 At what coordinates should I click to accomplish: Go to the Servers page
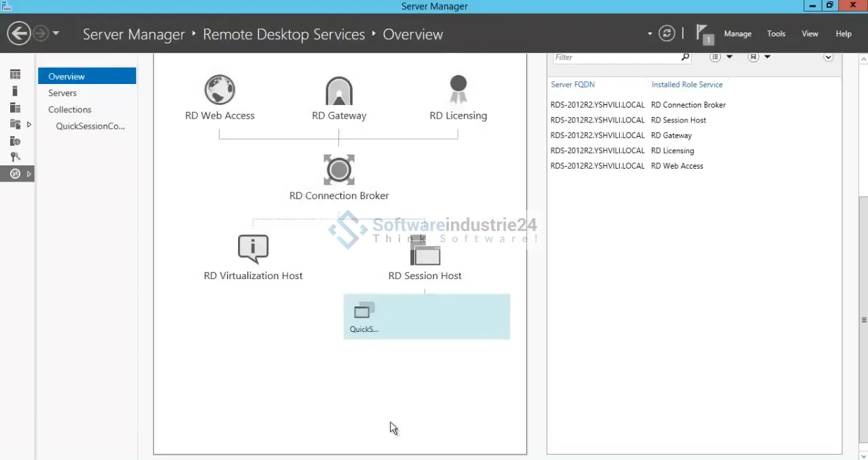point(62,93)
